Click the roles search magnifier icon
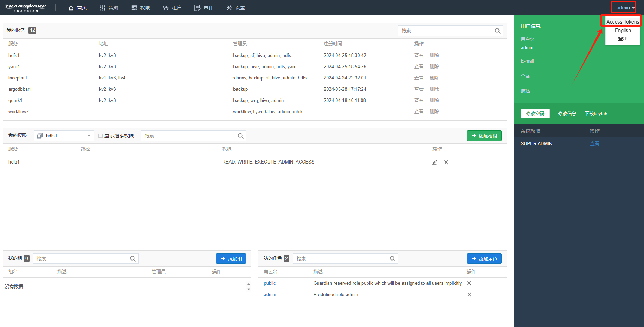 click(x=393, y=259)
